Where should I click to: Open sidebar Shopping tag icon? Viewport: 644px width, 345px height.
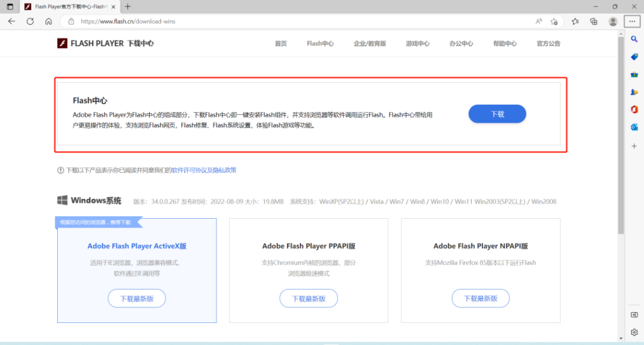634,57
